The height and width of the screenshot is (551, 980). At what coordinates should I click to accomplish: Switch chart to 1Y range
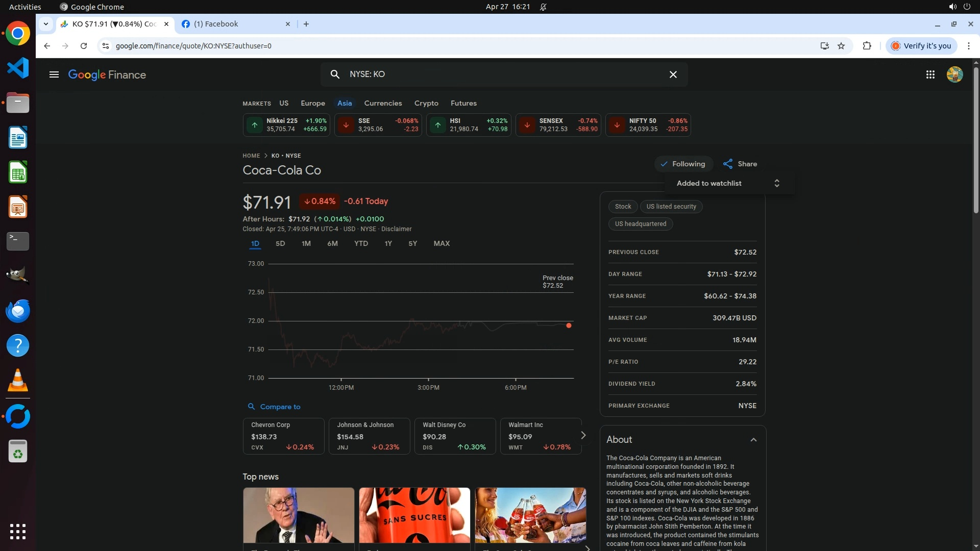[x=388, y=243]
